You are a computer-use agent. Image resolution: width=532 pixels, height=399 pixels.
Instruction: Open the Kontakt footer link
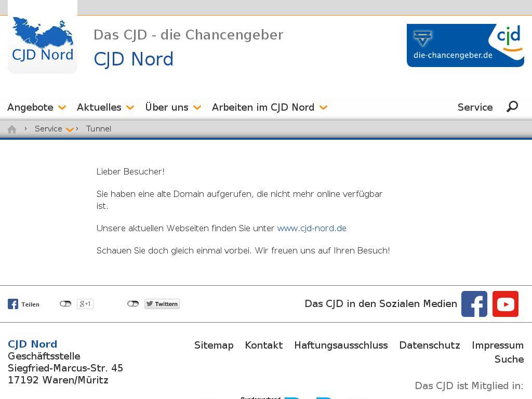point(263,345)
